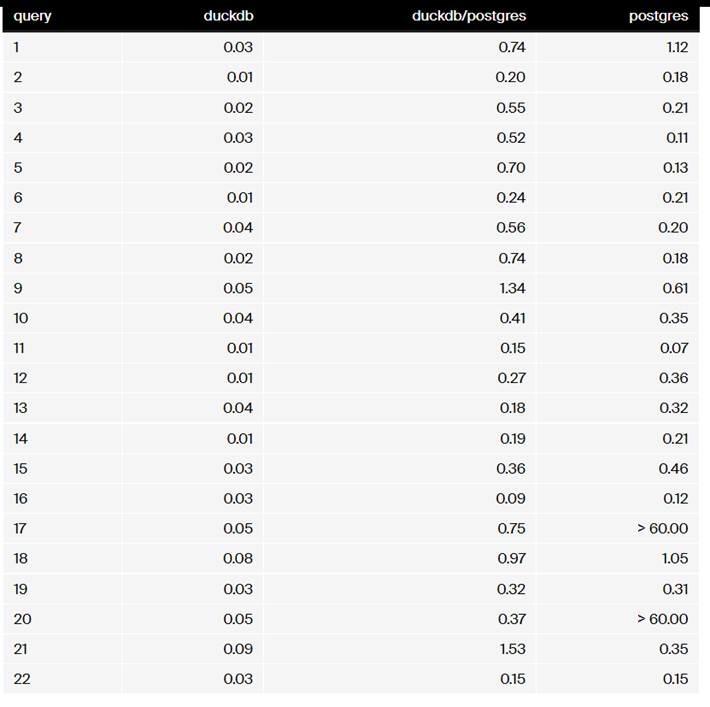Screen dimensions: 710x707
Task: Select the '> 60.00' postgres cell for query 17
Action: (x=662, y=528)
